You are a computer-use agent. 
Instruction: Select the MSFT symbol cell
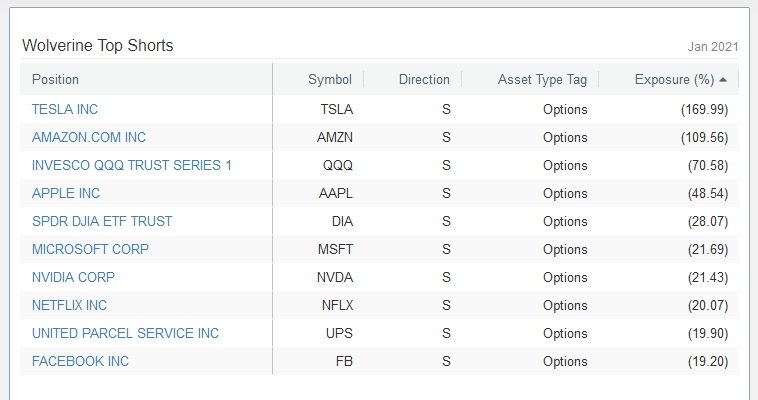335,250
